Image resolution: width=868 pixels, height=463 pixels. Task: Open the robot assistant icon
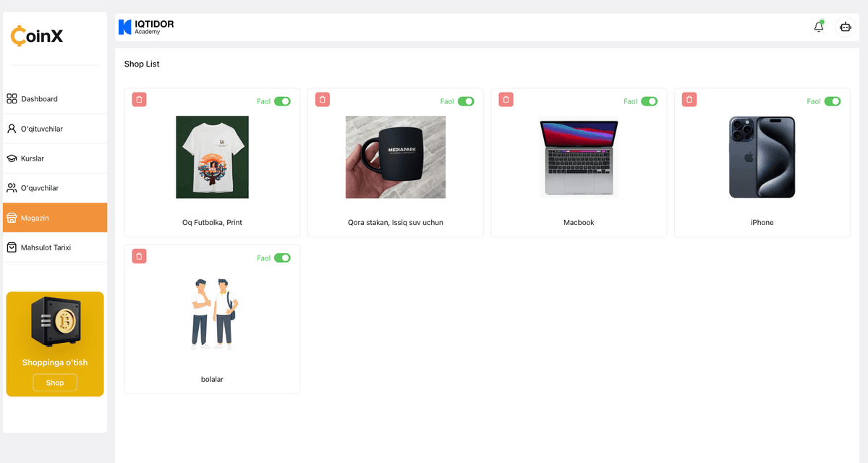(x=845, y=27)
